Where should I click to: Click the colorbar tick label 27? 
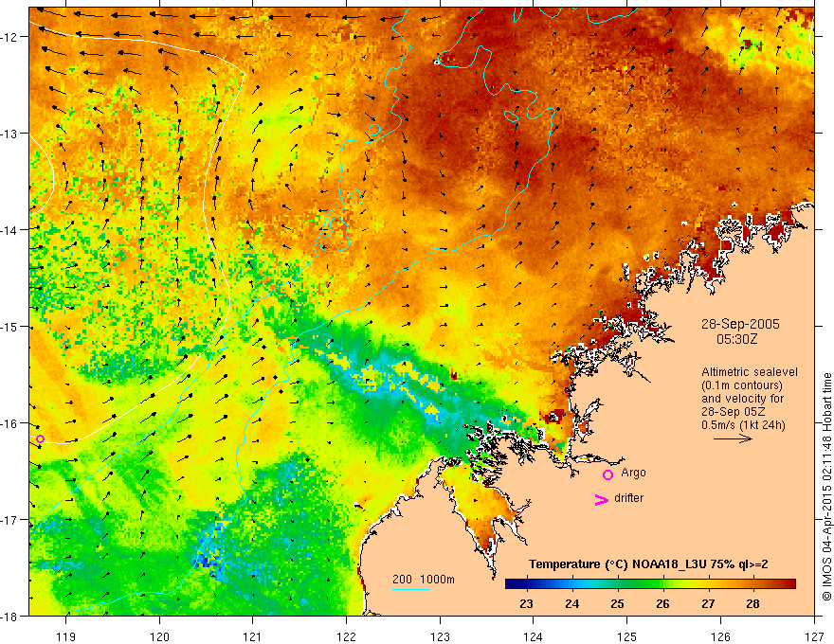coord(707,603)
